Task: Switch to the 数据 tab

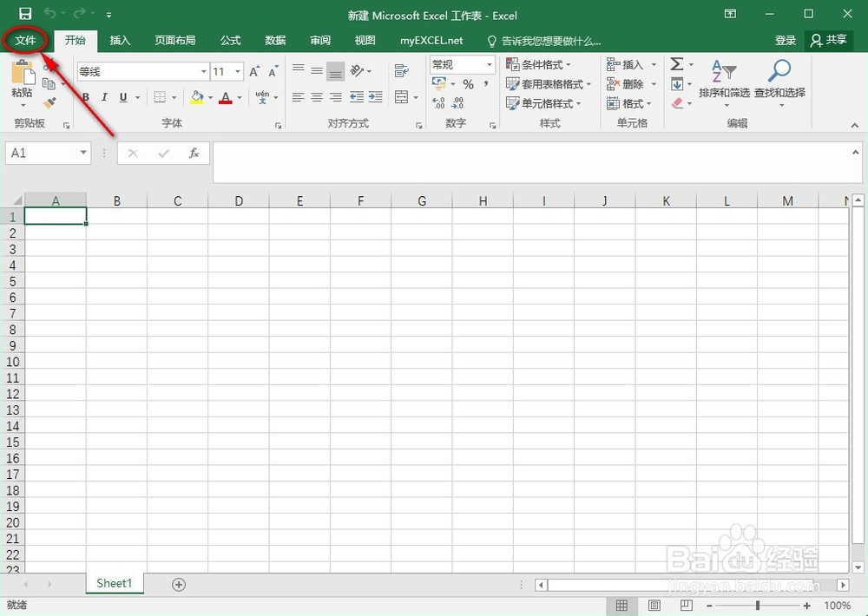Action: click(x=275, y=41)
